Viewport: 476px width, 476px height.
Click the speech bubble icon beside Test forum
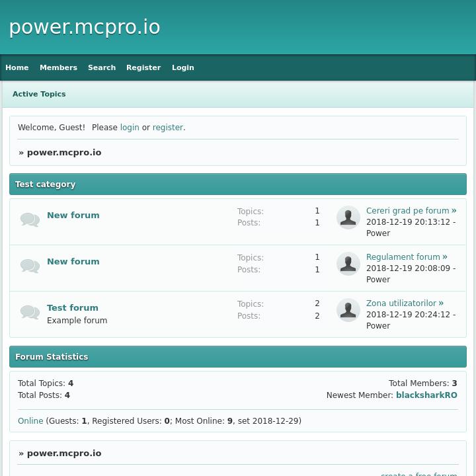tap(30, 312)
